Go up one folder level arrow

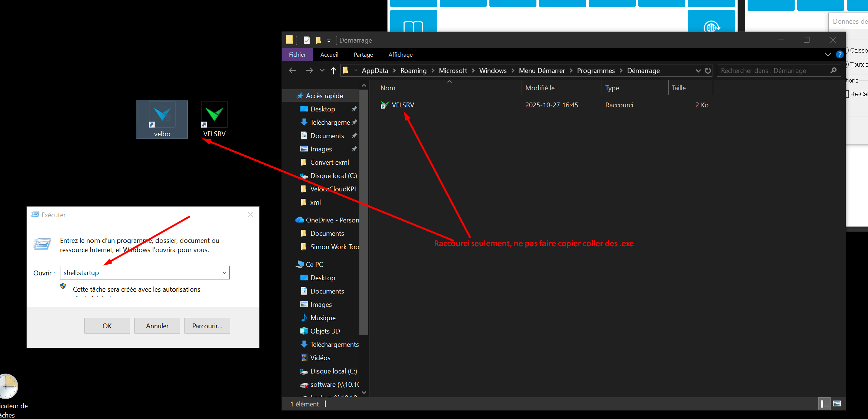click(333, 70)
